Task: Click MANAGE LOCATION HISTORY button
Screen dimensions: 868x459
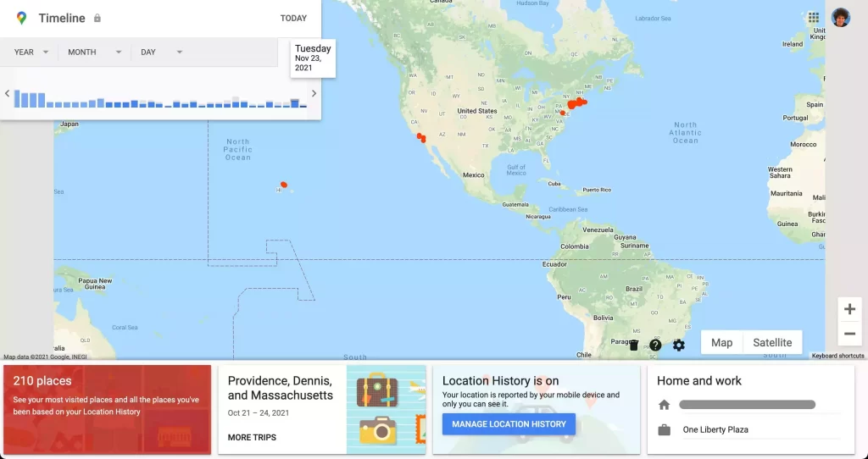Action: [509, 424]
